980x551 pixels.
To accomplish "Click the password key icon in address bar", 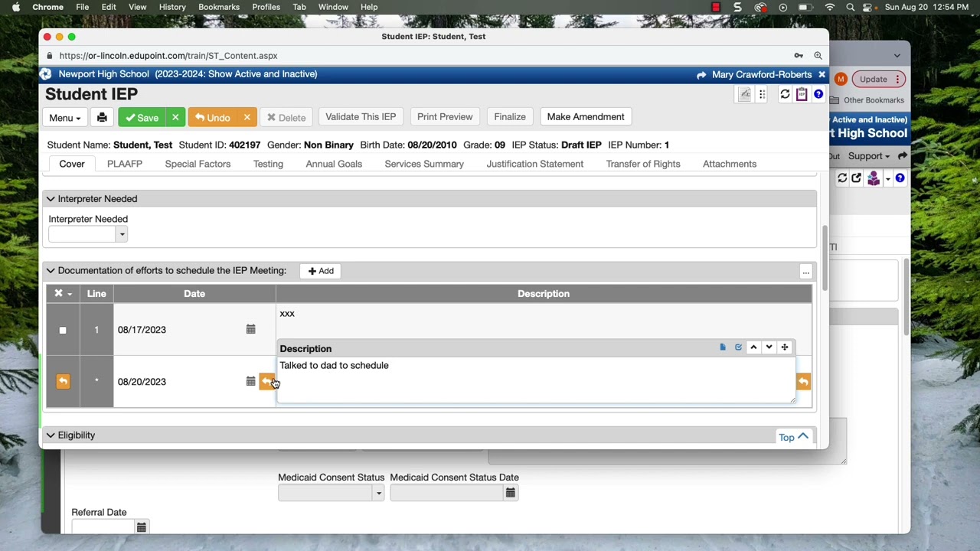I will pos(799,55).
